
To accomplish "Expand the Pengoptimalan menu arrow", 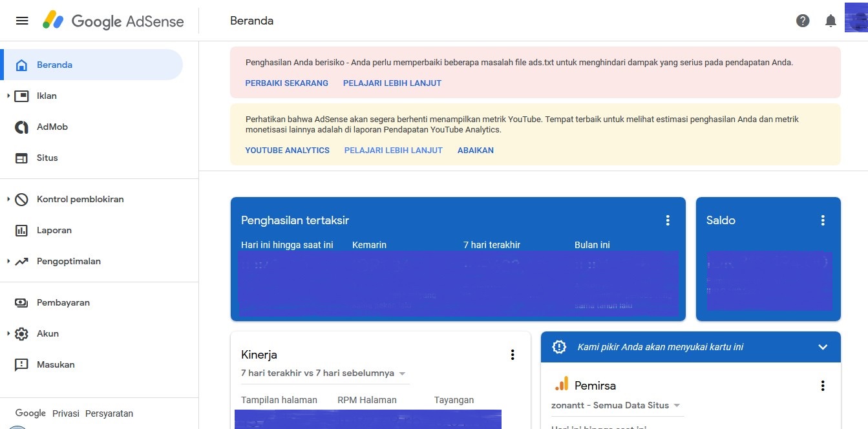I will coord(8,261).
